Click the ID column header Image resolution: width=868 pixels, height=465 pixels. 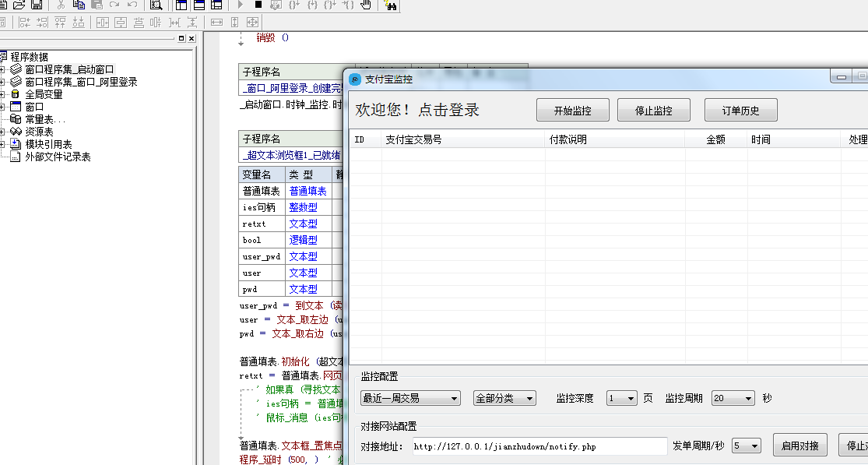pyautogui.click(x=365, y=139)
